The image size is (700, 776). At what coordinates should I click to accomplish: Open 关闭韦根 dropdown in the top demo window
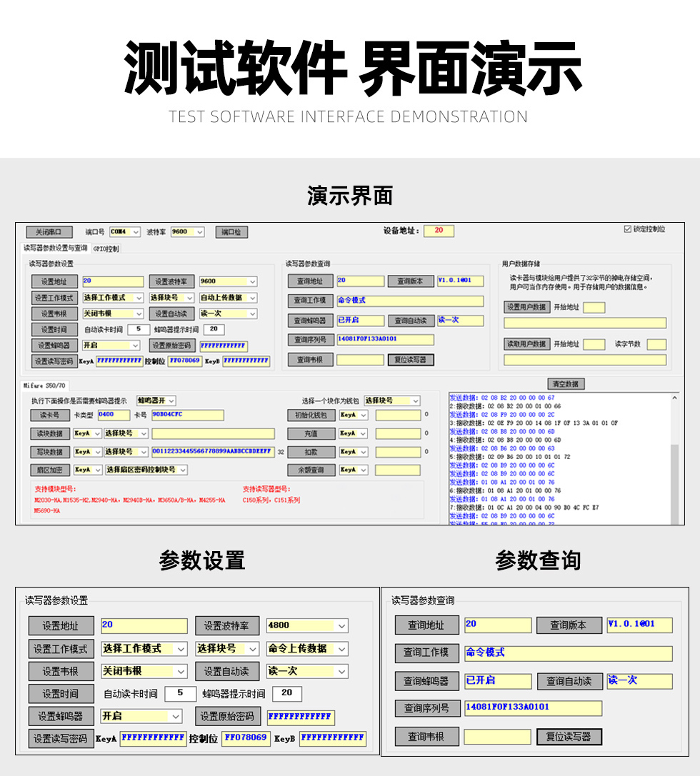(113, 314)
